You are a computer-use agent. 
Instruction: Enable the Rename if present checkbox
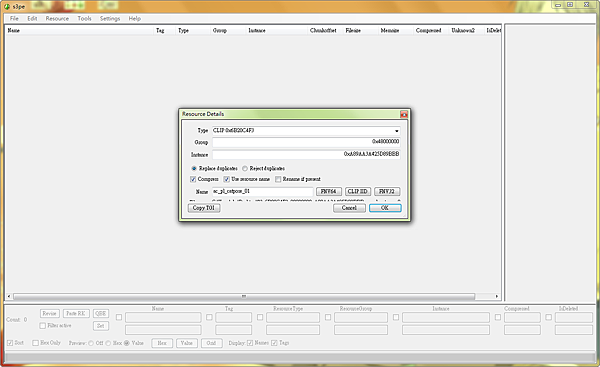point(278,179)
